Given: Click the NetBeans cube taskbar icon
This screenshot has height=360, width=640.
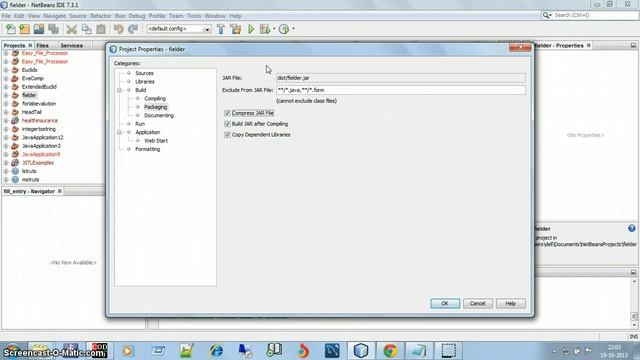Looking at the screenshot, I should point(361,351).
